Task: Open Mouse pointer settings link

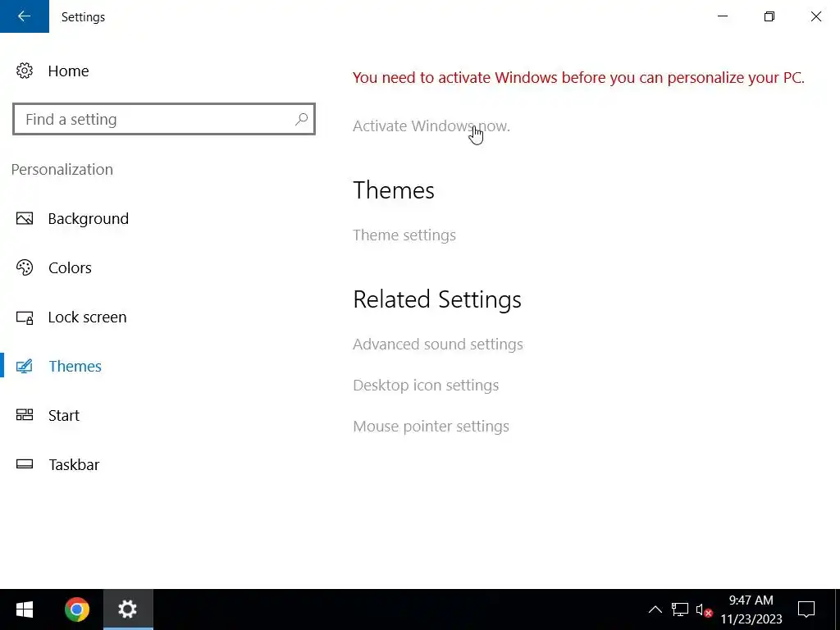Action: 431,427
